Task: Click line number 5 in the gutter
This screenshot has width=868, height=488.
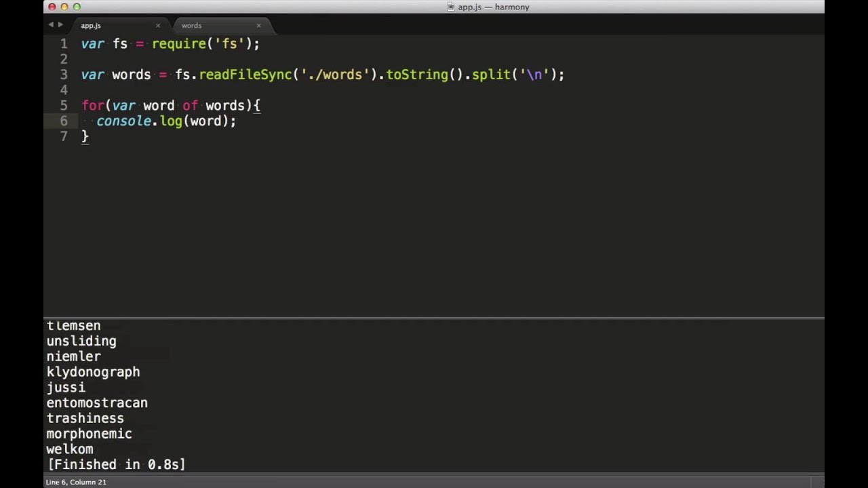Action: pyautogui.click(x=64, y=106)
